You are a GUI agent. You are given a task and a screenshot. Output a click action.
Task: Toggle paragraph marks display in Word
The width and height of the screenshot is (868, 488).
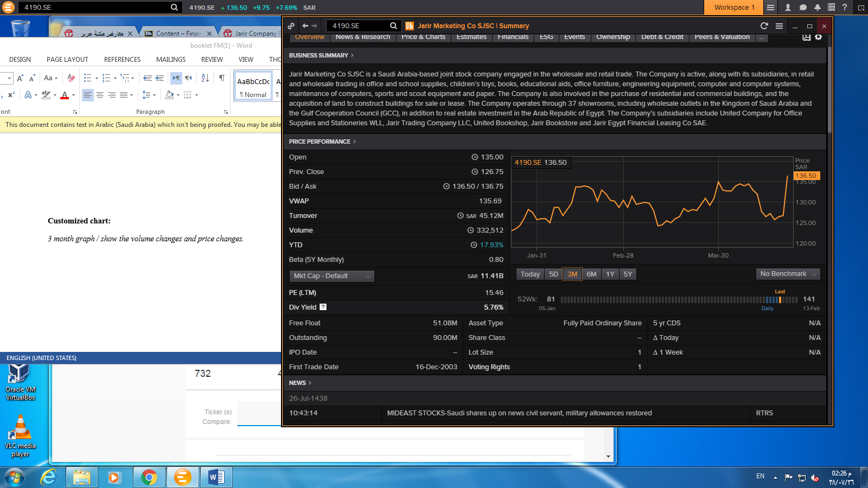click(x=221, y=78)
